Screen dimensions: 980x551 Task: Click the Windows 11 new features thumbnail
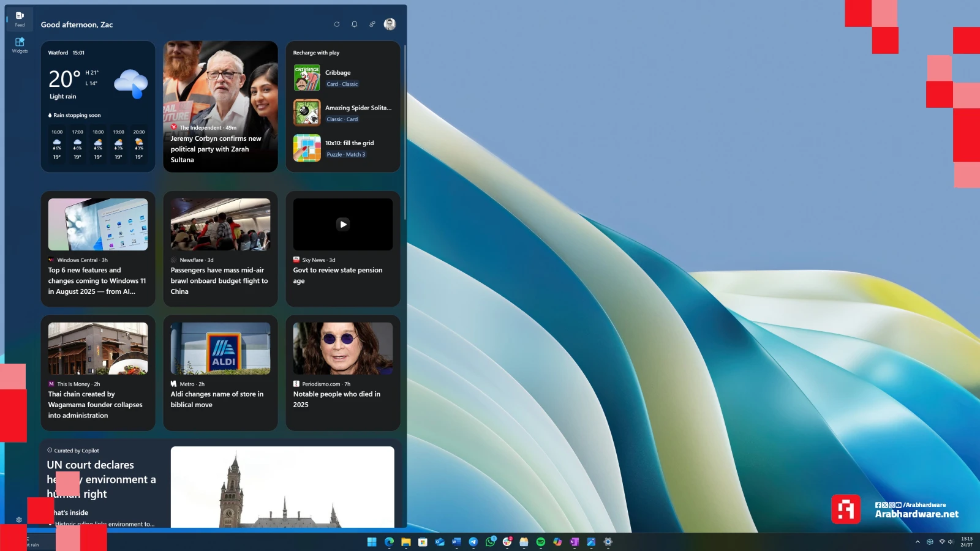click(98, 224)
